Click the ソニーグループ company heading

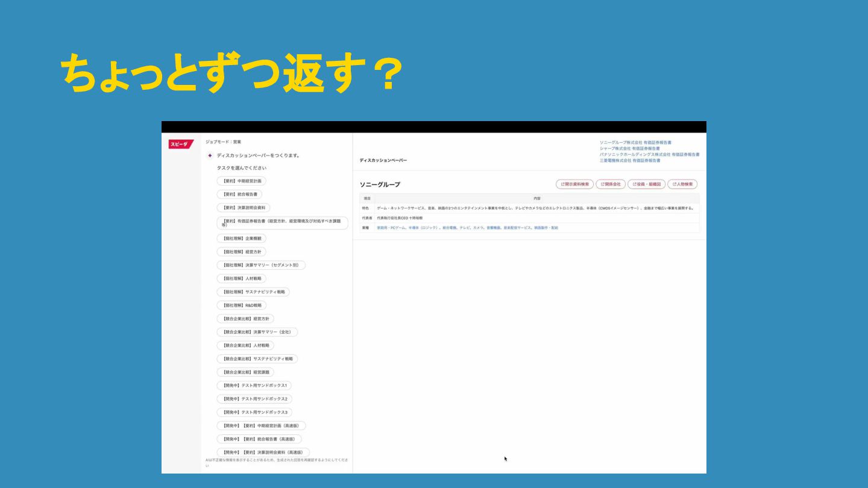pyautogui.click(x=380, y=184)
